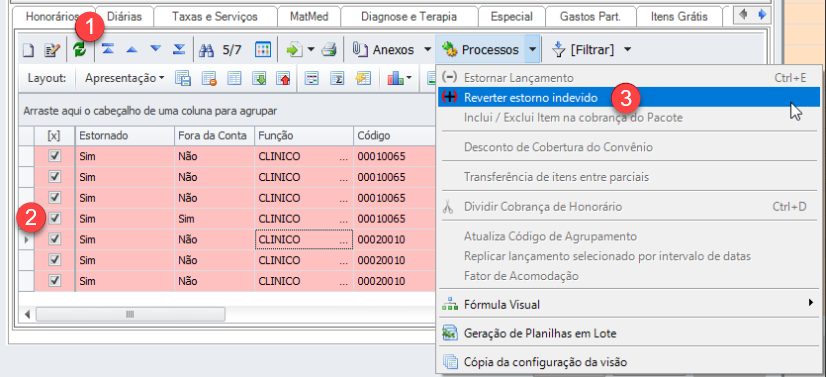Click the 'Sim' Fora da Conta cell
This screenshot has height=377, width=826.
214,219
